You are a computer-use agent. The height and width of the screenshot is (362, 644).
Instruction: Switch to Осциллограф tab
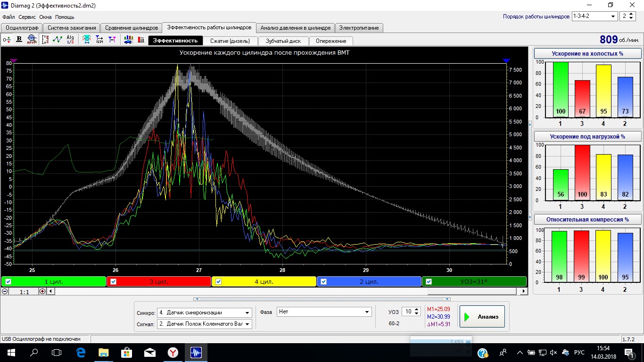pos(21,28)
